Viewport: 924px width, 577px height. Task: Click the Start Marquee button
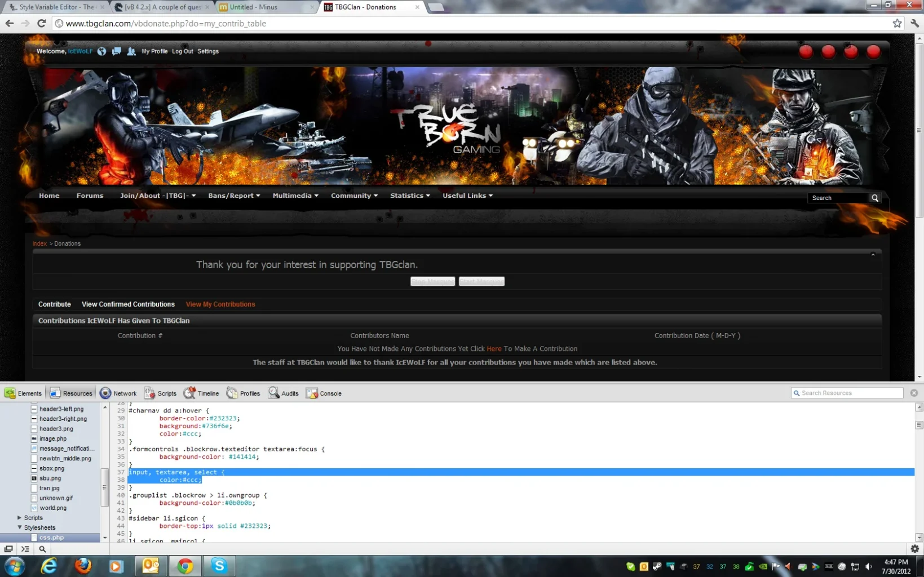[481, 281]
